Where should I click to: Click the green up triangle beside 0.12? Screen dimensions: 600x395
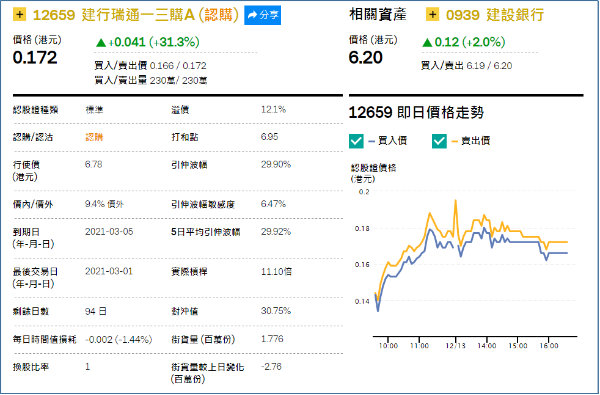[x=427, y=42]
